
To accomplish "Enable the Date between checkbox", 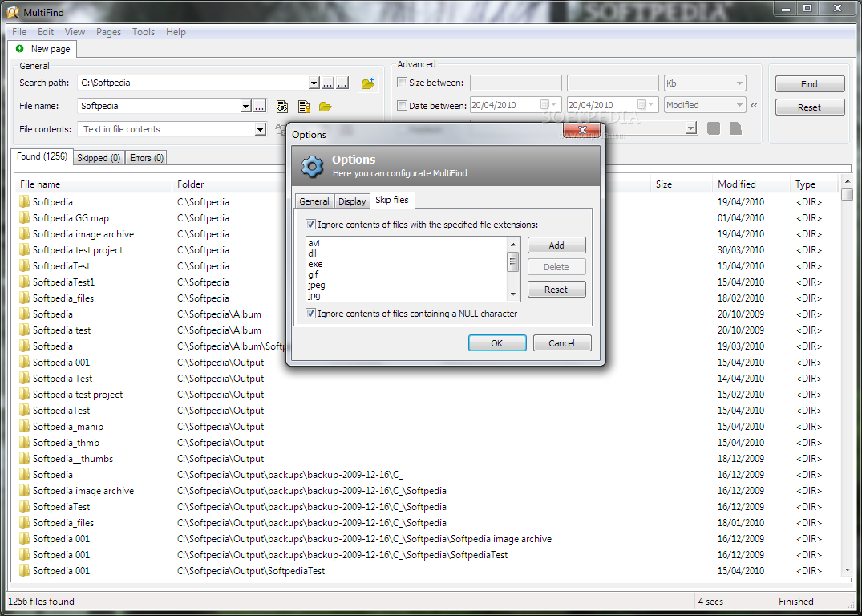I will (402, 106).
